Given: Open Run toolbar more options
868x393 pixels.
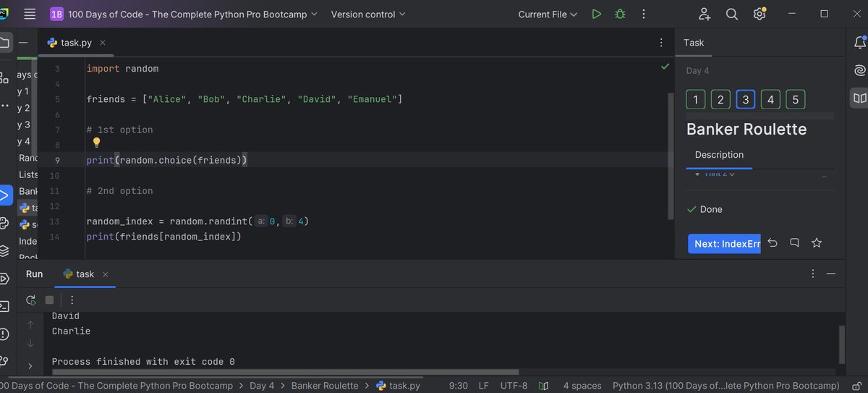Looking at the screenshot, I should click(x=72, y=300).
